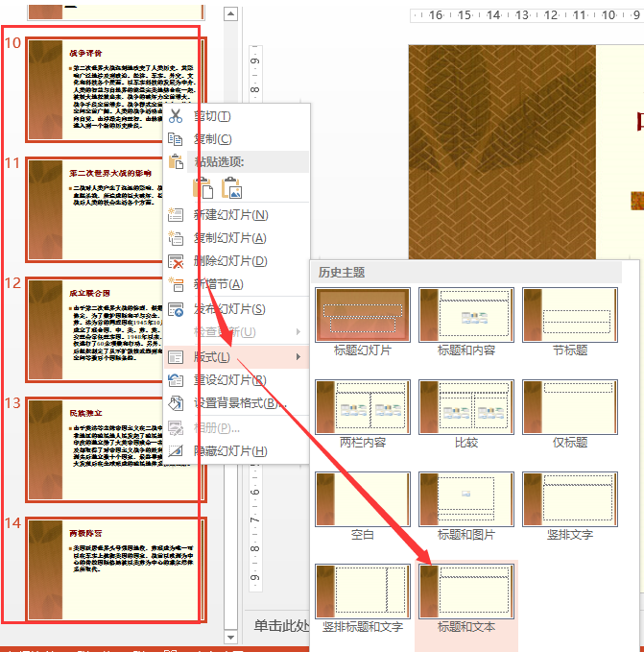644x652 pixels.
Task: Select slide 11 thumbnail 第二次世界大战的影响
Action: point(96,209)
